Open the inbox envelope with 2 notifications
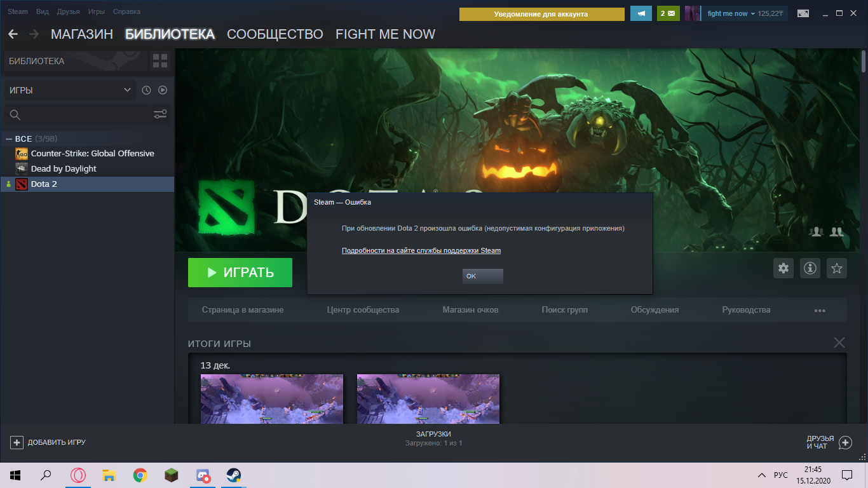868x488 pixels. [x=668, y=13]
